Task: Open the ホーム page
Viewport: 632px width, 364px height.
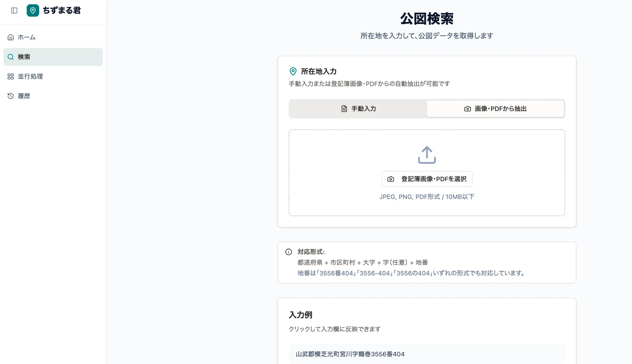Action: [53, 37]
